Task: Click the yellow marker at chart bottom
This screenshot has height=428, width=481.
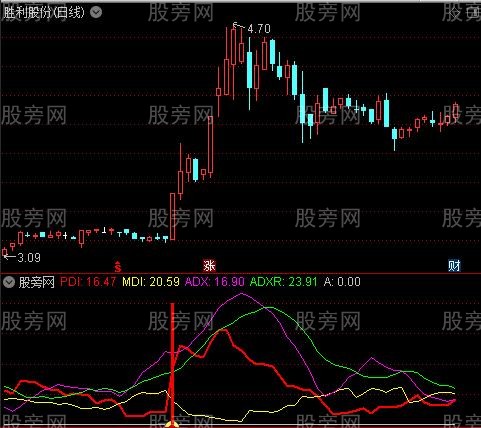Action: click(172, 424)
